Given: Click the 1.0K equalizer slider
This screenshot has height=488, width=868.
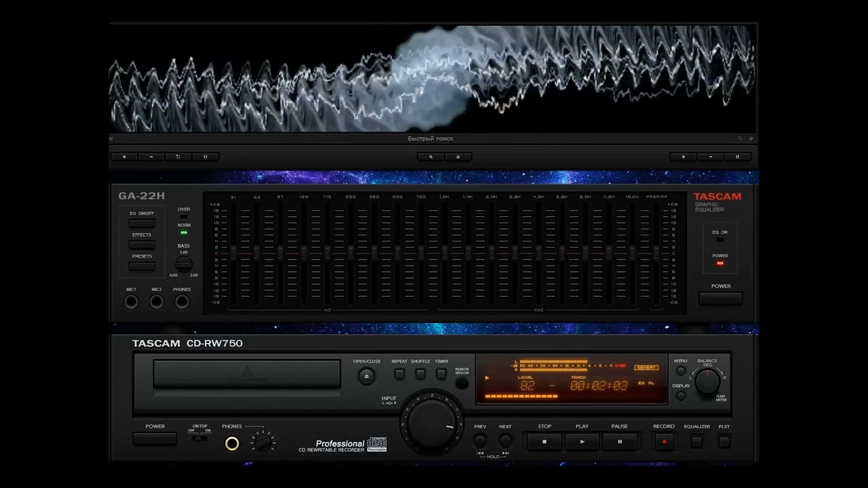Looking at the screenshot, I should (444, 254).
